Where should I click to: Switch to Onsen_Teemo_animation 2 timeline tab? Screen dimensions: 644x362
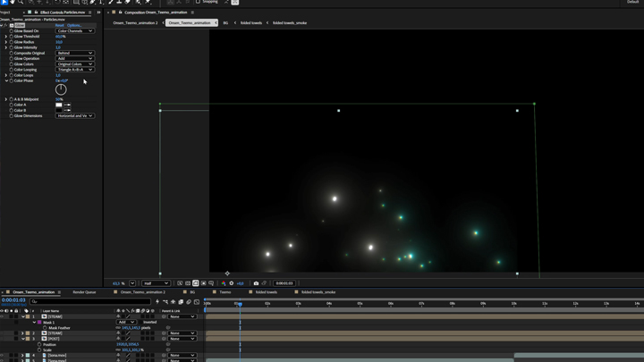[142, 292]
